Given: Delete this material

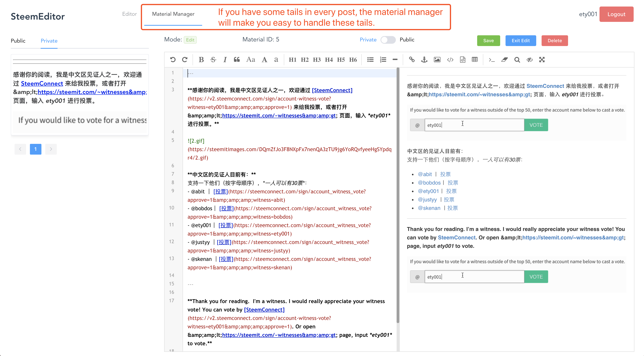Looking at the screenshot, I should pos(554,40).
